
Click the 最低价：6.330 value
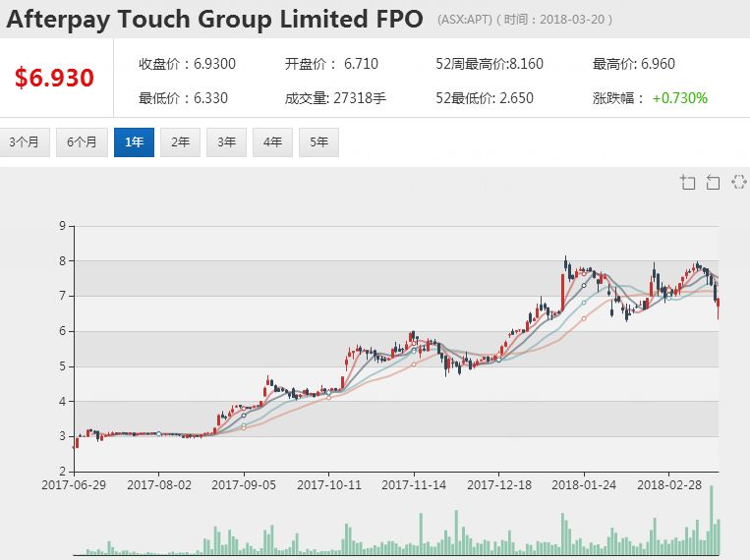183,98
